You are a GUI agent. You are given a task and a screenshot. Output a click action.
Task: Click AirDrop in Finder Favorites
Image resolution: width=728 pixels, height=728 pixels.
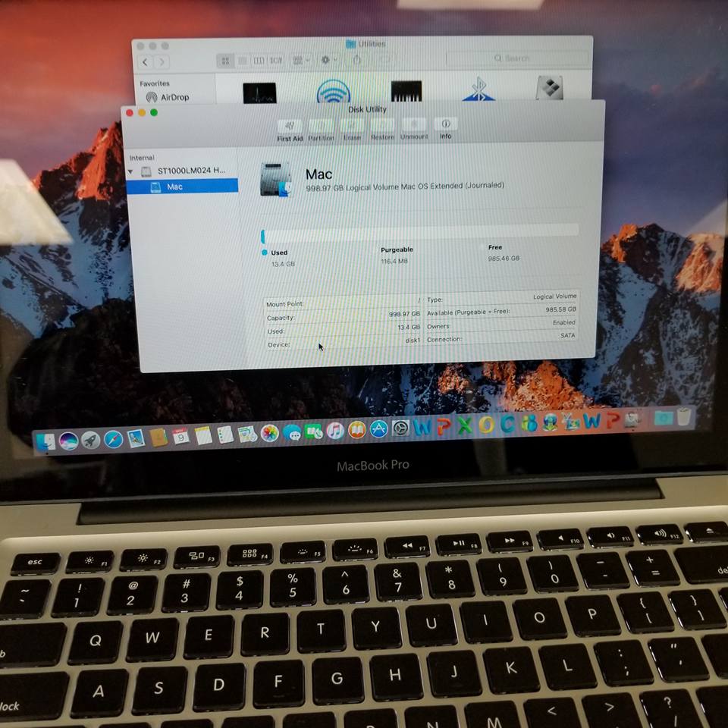pos(174,97)
